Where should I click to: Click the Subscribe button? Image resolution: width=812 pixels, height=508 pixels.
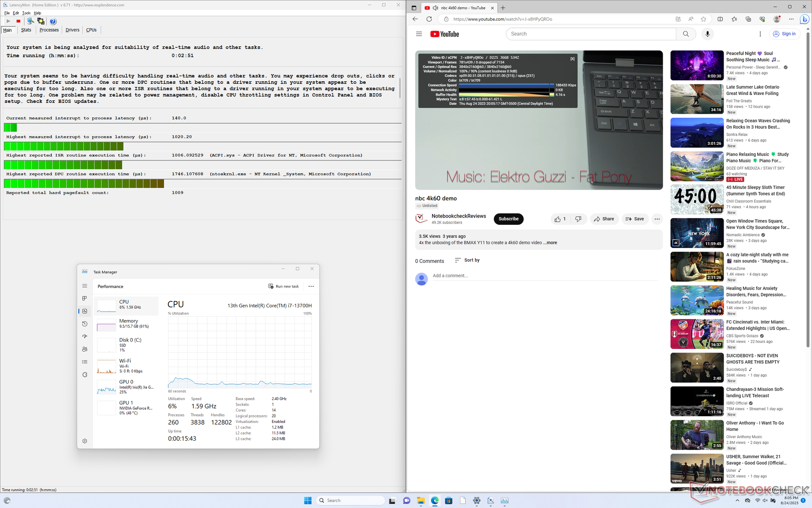(508, 219)
